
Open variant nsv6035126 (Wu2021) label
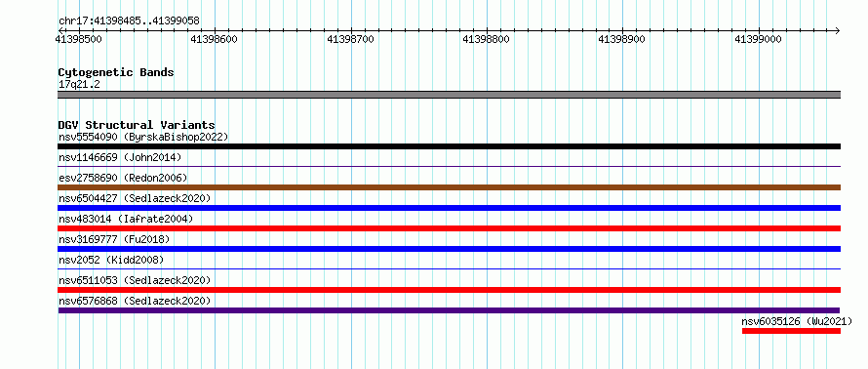(x=797, y=321)
